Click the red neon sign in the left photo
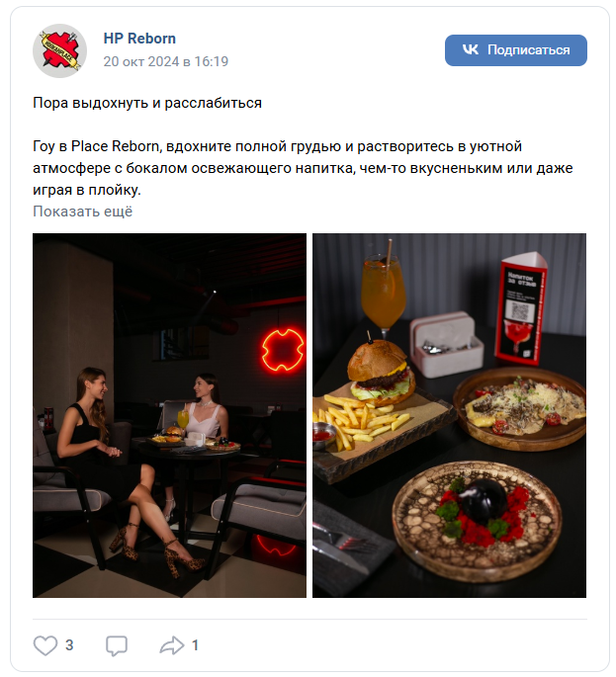Image resolution: width=616 pixels, height=677 pixels. 284,350
